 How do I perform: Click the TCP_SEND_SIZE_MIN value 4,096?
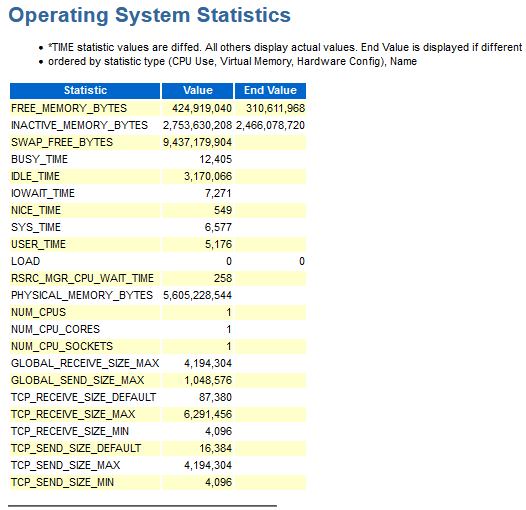click(218, 482)
